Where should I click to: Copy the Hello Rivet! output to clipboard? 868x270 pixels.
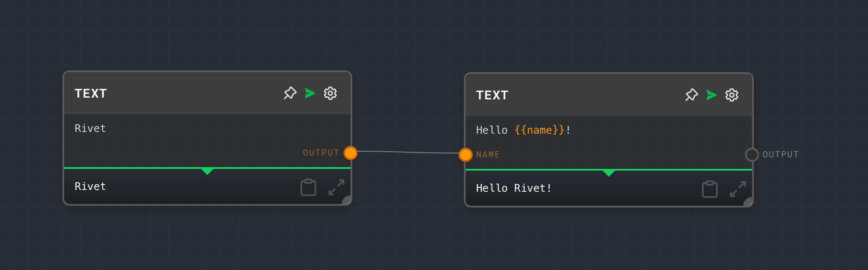click(710, 189)
